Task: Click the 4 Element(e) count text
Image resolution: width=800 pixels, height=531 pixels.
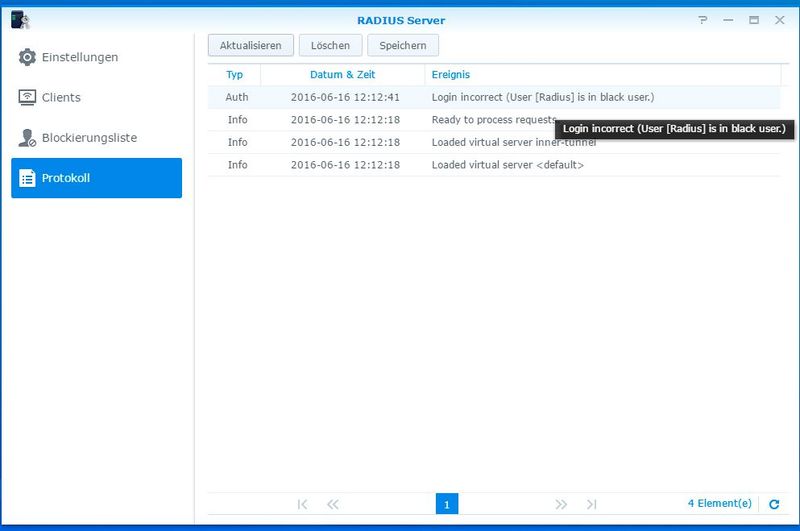Action: (719, 503)
